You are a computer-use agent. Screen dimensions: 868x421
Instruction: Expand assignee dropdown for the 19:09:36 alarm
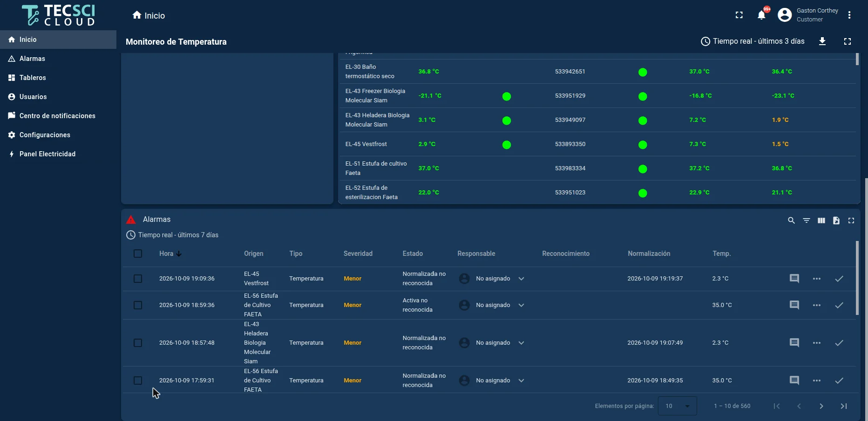coord(521,279)
